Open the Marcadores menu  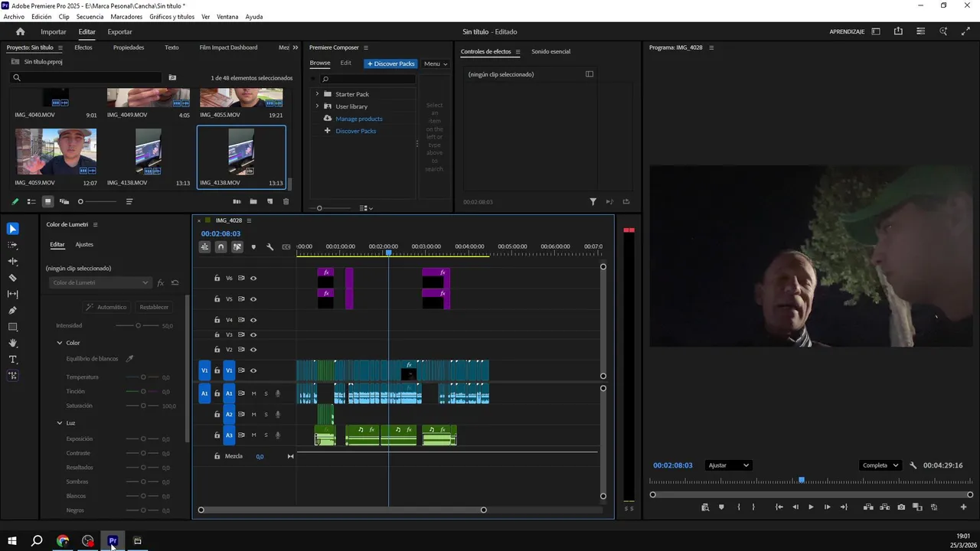tap(126, 17)
